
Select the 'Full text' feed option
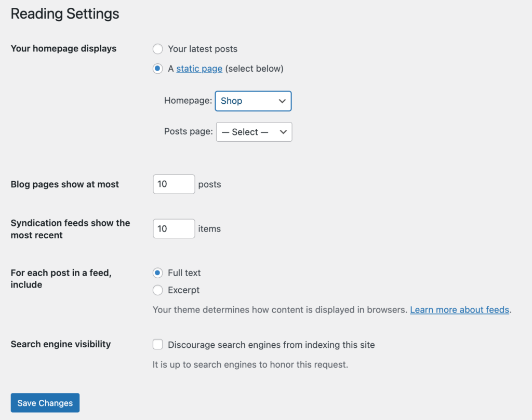(x=157, y=273)
